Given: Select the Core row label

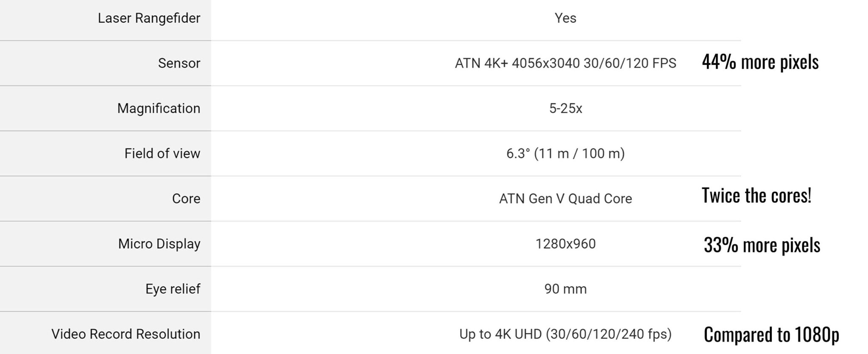Looking at the screenshot, I should [186, 199].
